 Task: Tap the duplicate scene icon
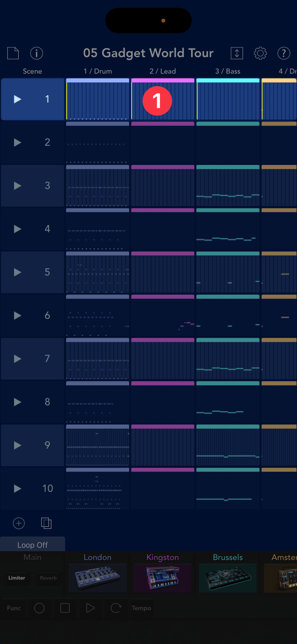coord(46,523)
